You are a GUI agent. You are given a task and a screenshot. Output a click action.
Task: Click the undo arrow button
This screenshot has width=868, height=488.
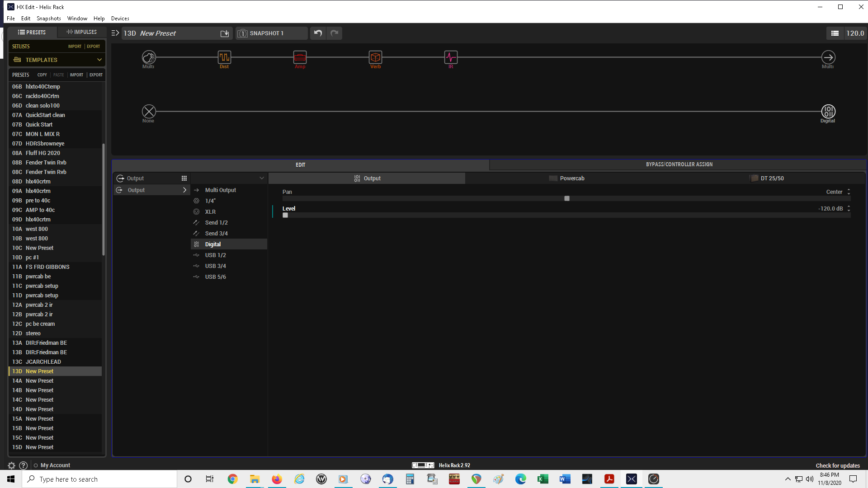[x=318, y=33]
